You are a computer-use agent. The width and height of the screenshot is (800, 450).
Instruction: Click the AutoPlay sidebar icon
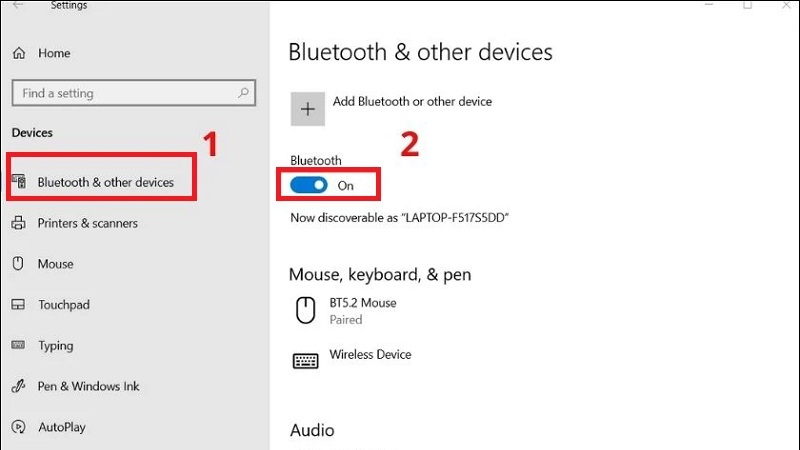coord(18,427)
